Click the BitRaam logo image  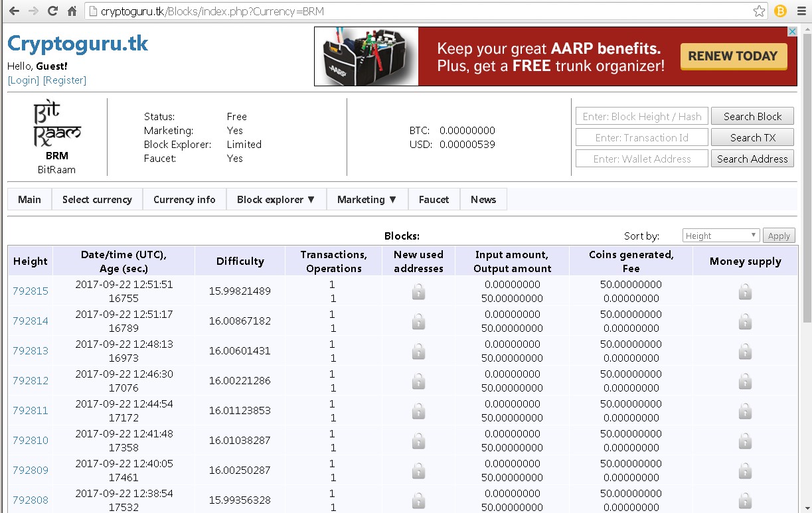(x=56, y=124)
